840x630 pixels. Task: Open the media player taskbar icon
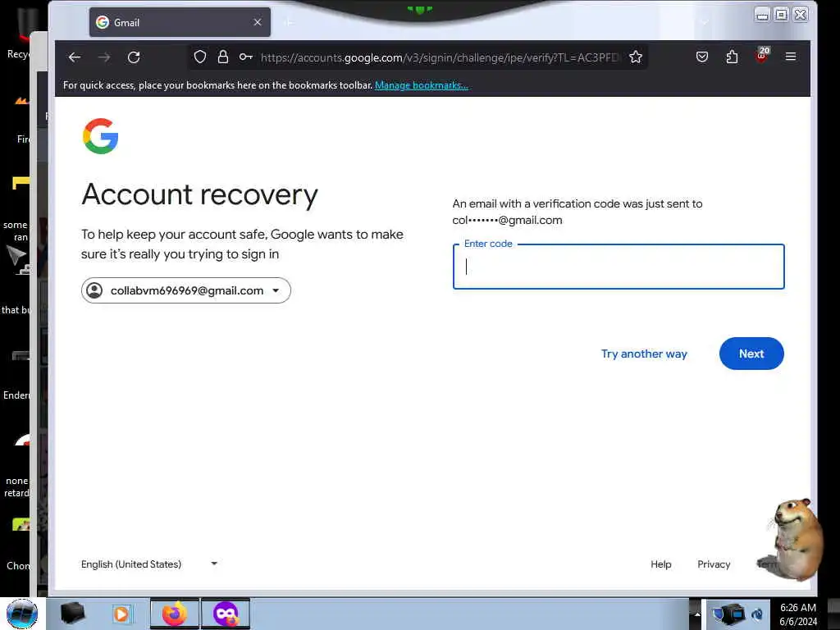(121, 614)
